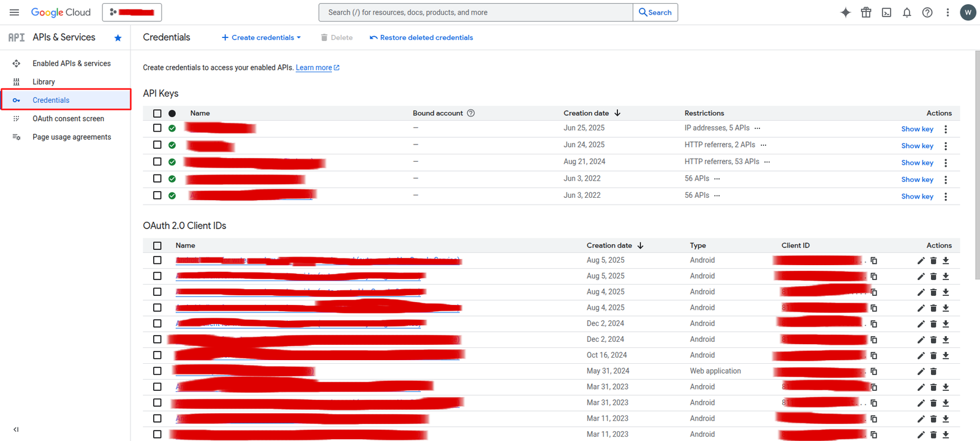Open actions menu for Jun 24, 2025 key
The height and width of the screenshot is (441, 980).
946,146
